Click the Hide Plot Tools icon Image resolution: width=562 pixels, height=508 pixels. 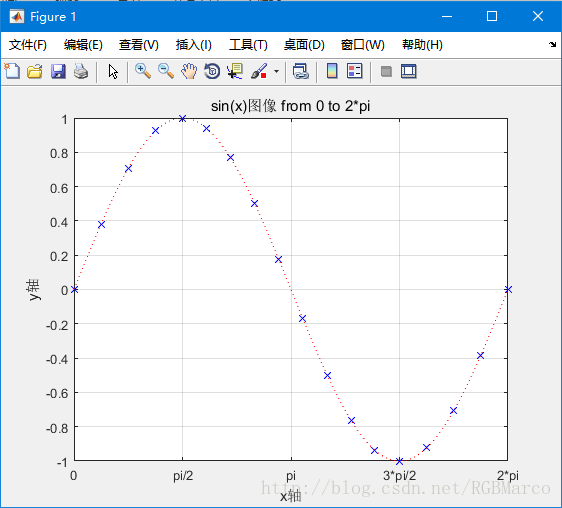(386, 71)
